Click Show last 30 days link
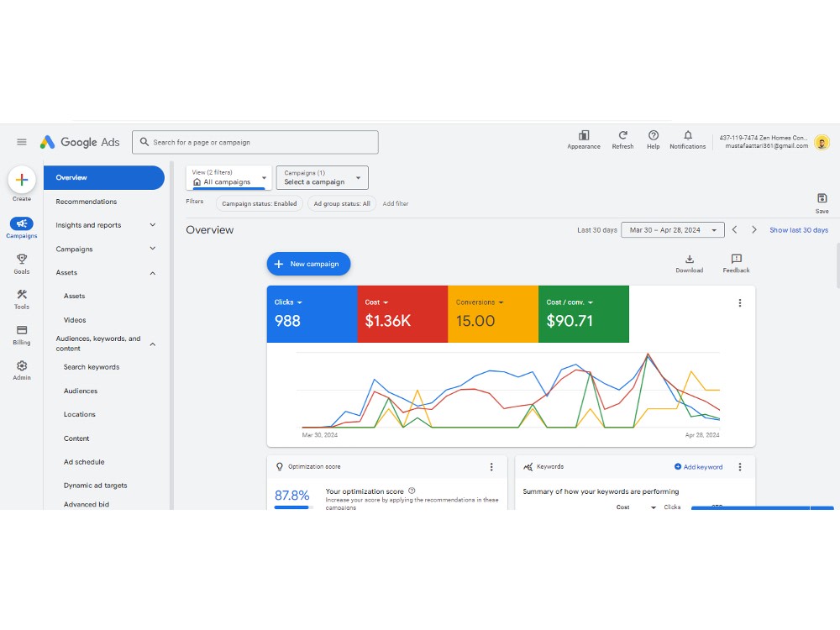The width and height of the screenshot is (840, 630). click(799, 230)
